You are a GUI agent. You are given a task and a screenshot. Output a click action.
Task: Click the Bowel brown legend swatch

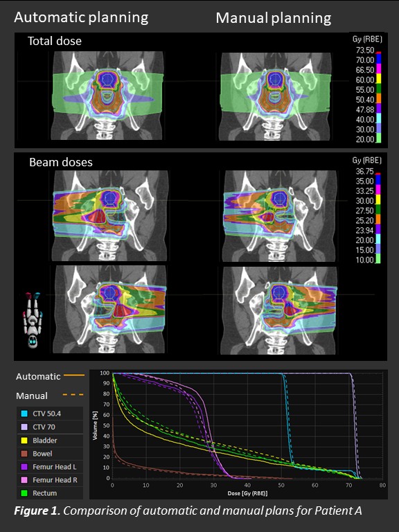pyautogui.click(x=24, y=454)
